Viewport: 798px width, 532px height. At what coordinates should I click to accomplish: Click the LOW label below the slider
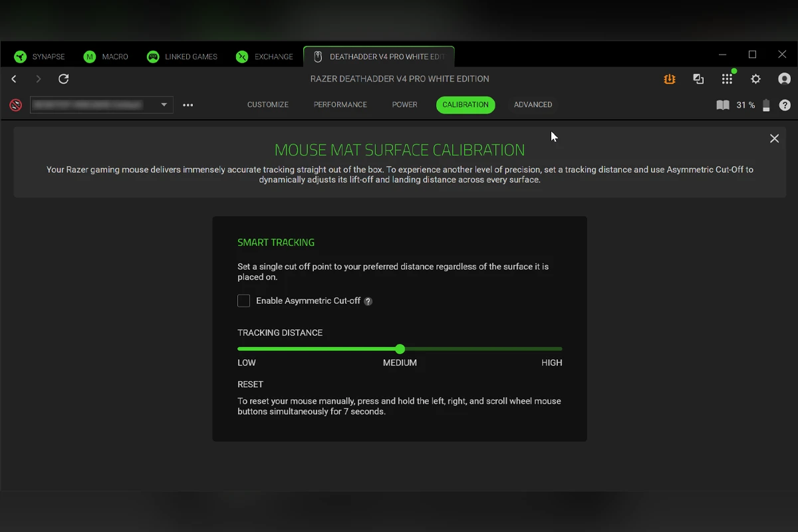point(247,363)
